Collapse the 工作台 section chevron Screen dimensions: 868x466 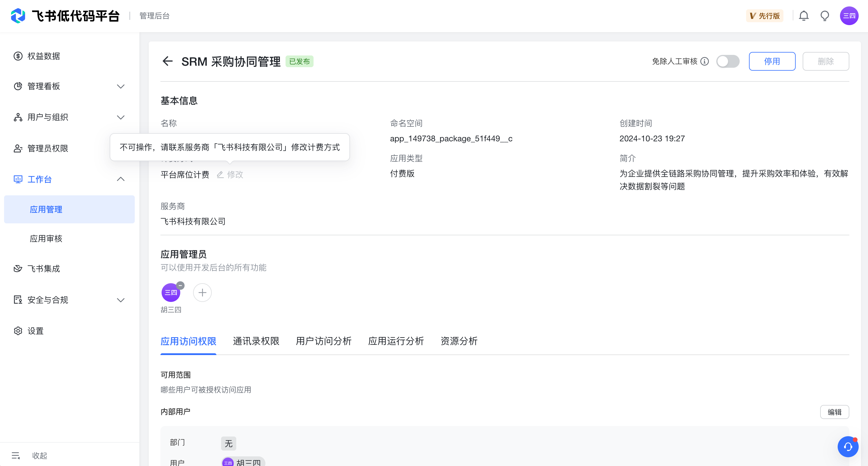[x=121, y=179]
